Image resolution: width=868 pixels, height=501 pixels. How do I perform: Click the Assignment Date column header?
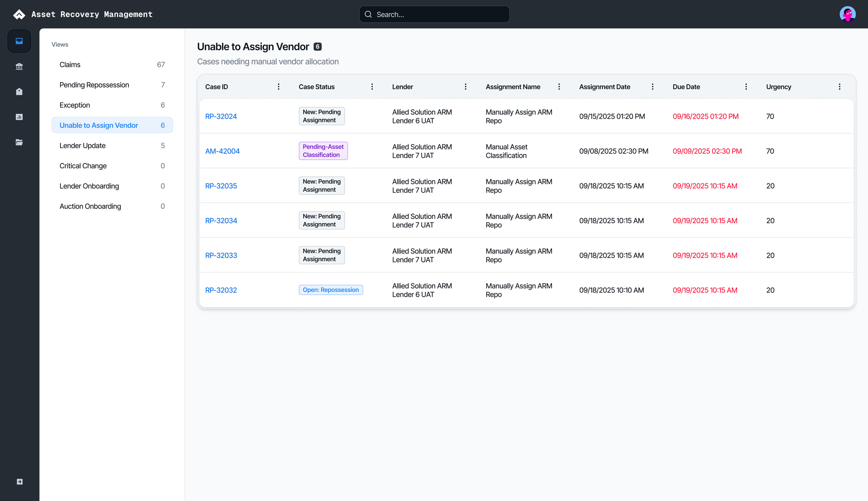click(605, 86)
